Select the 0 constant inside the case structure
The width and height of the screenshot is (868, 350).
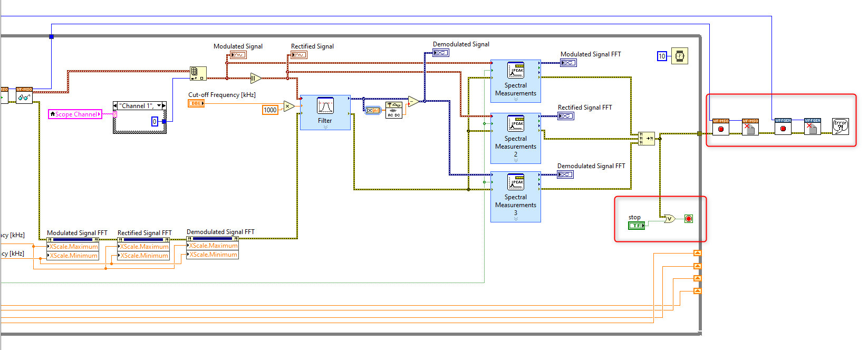click(155, 121)
